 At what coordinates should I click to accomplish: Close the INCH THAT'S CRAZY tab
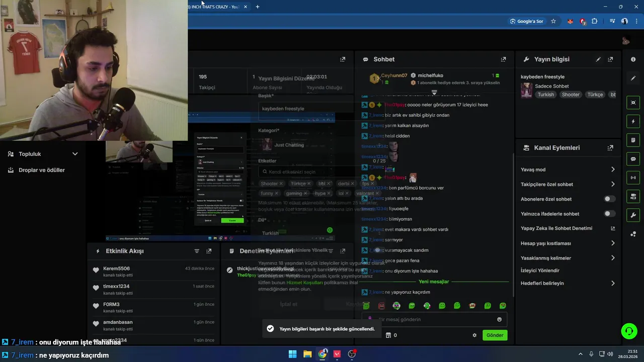(x=246, y=7)
